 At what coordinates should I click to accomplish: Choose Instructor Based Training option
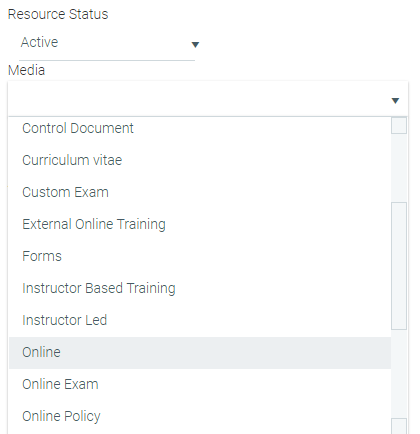(x=200, y=288)
